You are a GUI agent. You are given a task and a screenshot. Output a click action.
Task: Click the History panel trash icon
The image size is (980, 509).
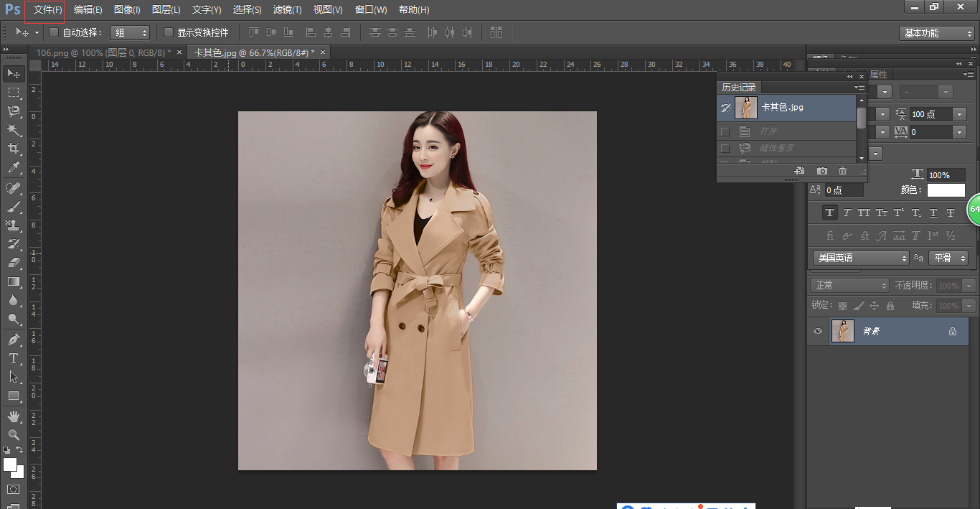(x=843, y=171)
